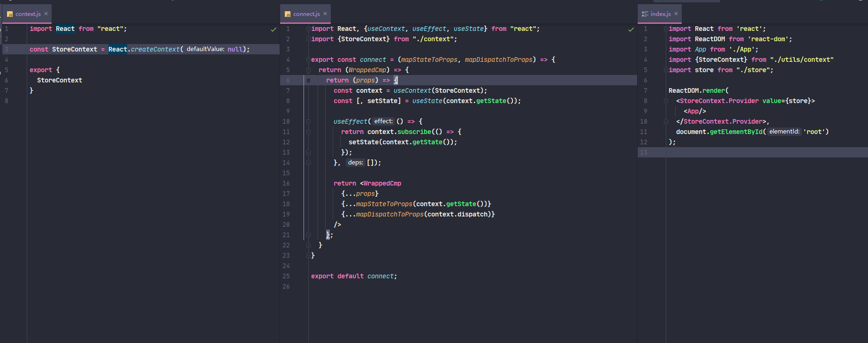Viewport: 868px width, 343px height.
Task: Fold the import section in index.js
Action: 666,29
